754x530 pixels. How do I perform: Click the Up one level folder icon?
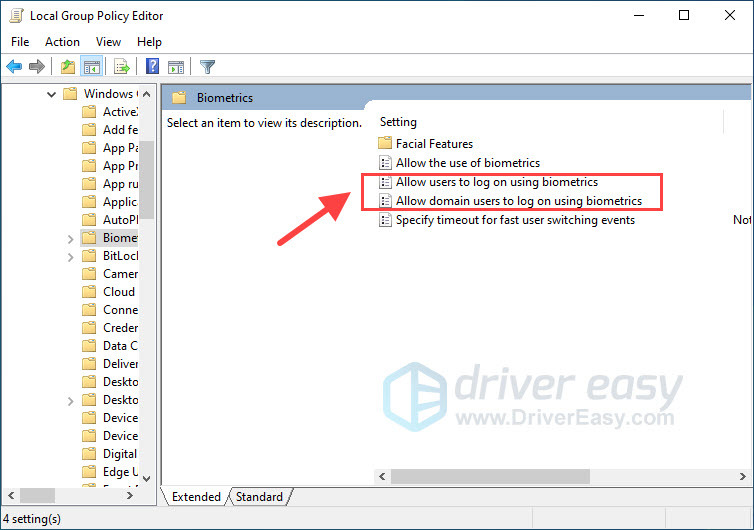(x=67, y=67)
